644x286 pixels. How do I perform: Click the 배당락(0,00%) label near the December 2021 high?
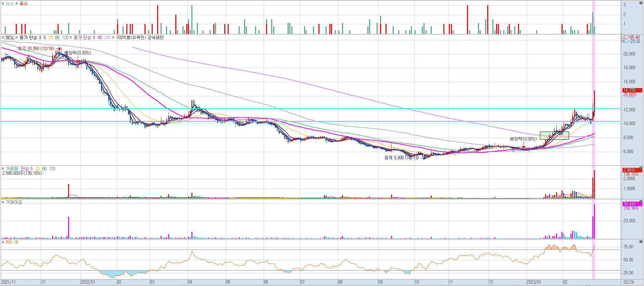click(78, 53)
